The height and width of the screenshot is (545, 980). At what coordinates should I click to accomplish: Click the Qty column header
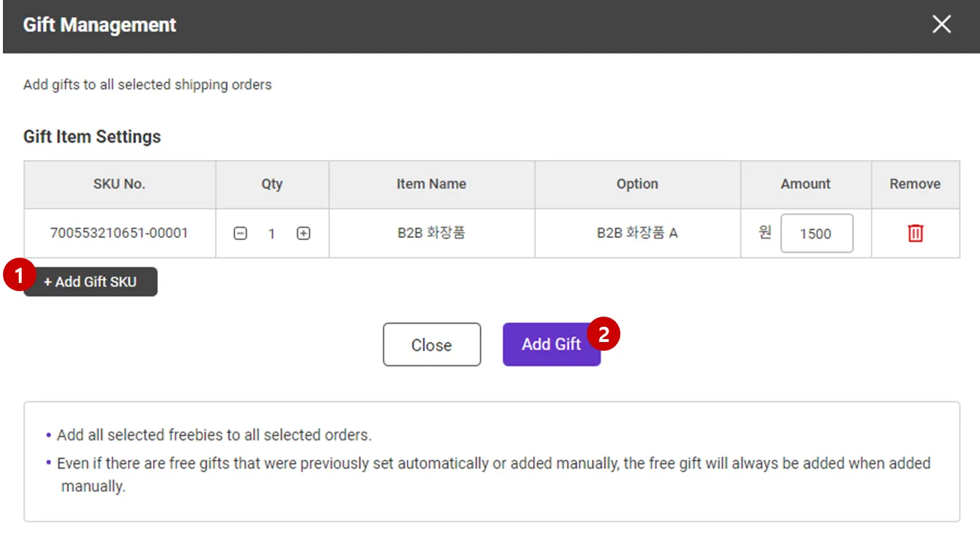(272, 184)
